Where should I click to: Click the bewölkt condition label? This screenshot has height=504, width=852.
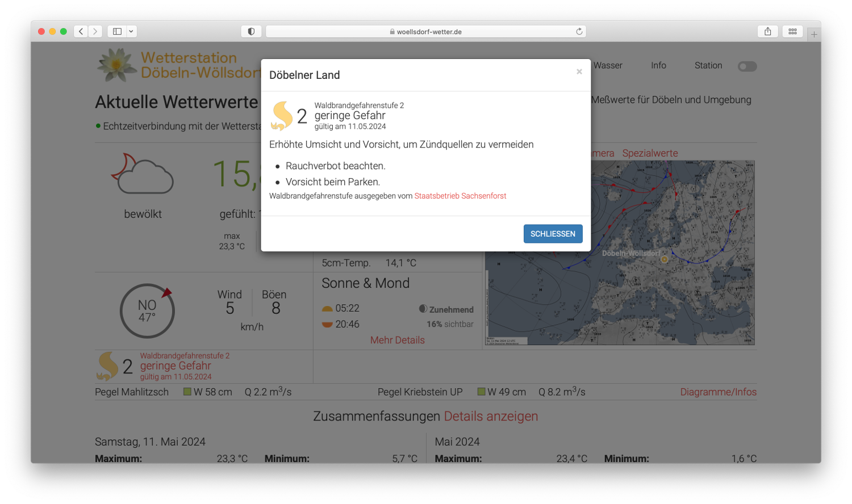(x=143, y=214)
